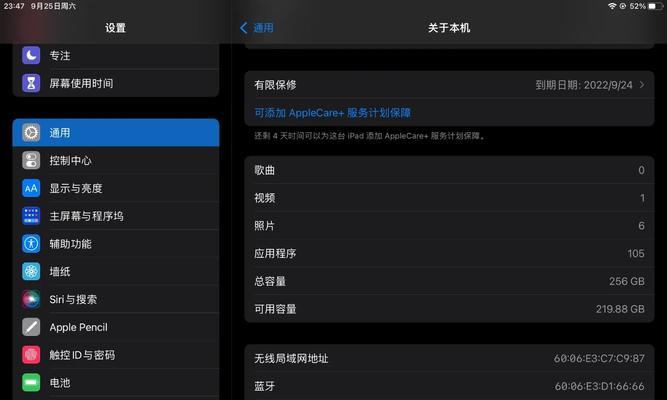The image size is (667, 400).
Task: Tap 可添加 AppleCare+ 服务计划保障 link
Action: (333, 113)
